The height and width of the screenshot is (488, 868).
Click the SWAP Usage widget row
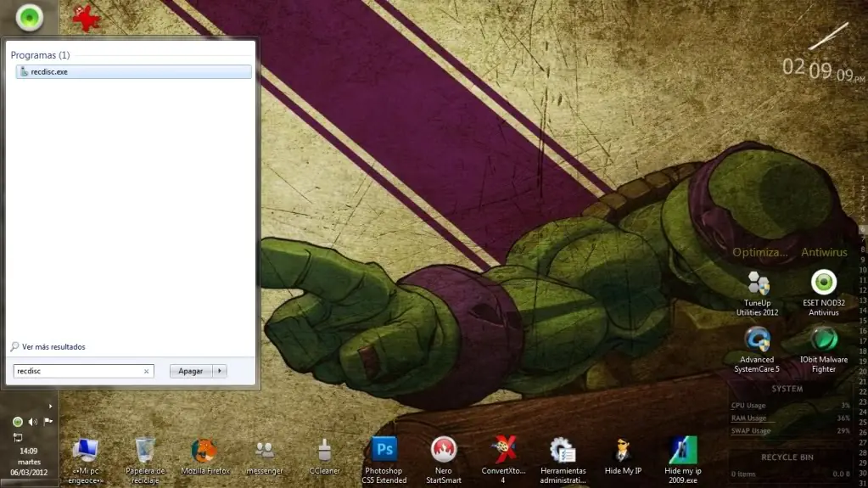coord(790,431)
